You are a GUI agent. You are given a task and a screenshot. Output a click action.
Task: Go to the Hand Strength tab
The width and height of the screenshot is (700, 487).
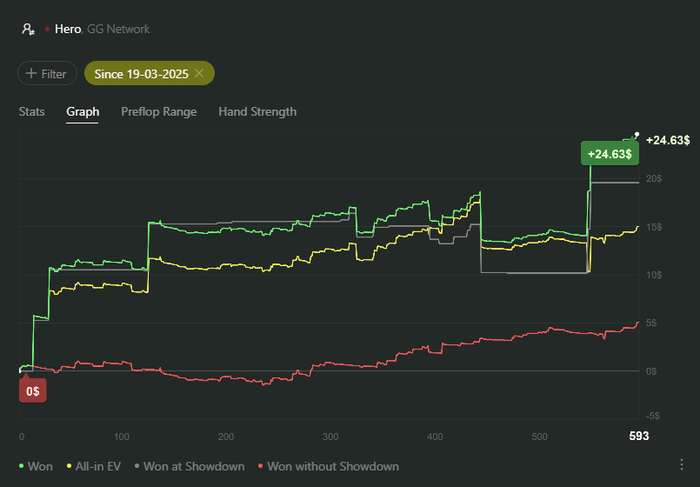257,112
